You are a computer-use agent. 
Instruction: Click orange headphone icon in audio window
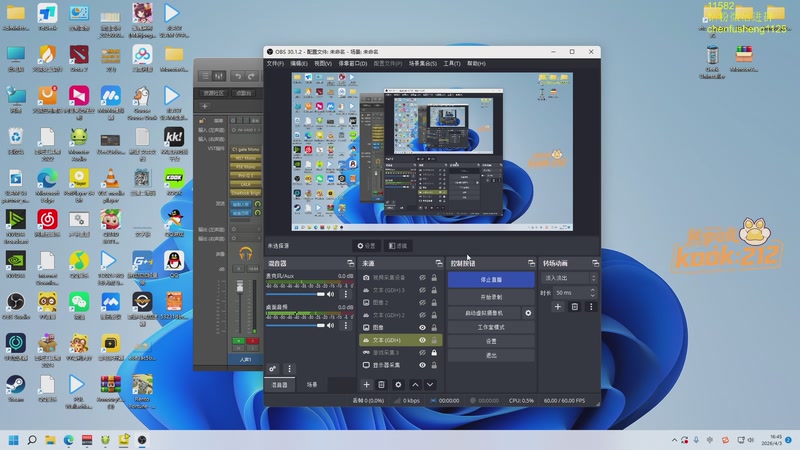pos(245,253)
